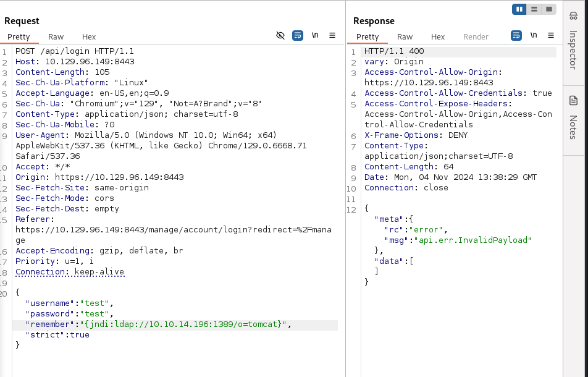Viewport: 588px width, 377px height.
Task: Click the Origin header in request
Action: pos(99,177)
